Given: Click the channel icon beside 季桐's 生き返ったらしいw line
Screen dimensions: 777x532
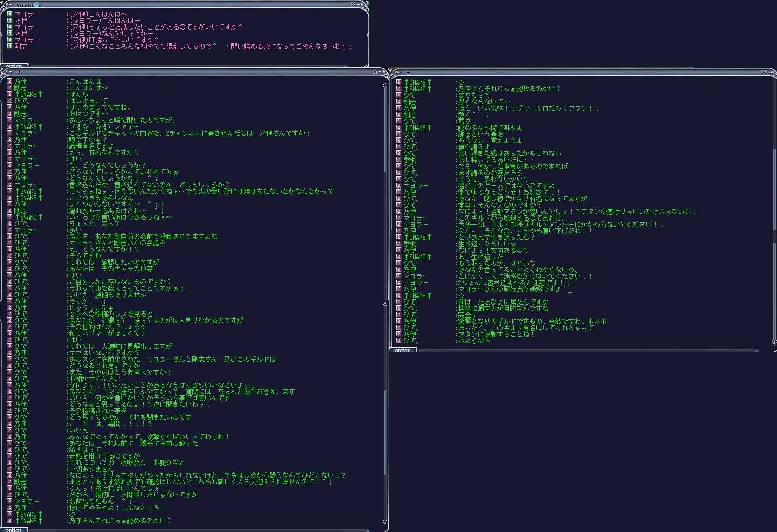Looking at the screenshot, I should tap(399, 244).
